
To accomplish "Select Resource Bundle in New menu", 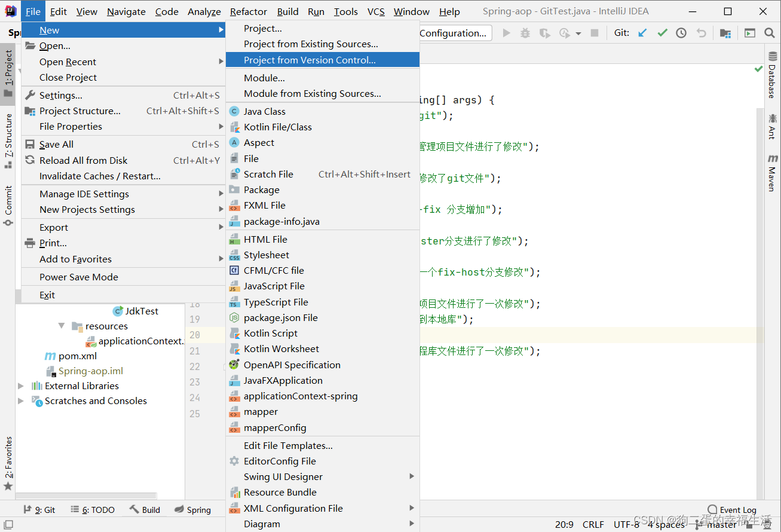I will 323,492.
